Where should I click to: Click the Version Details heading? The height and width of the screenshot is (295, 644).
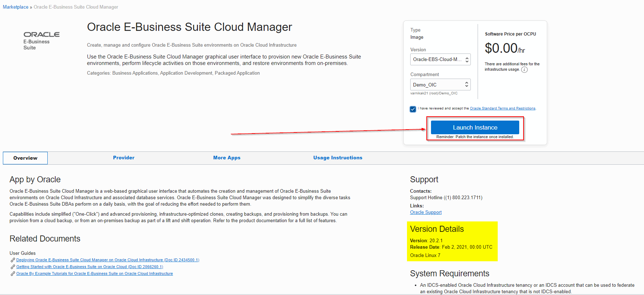tap(437, 229)
